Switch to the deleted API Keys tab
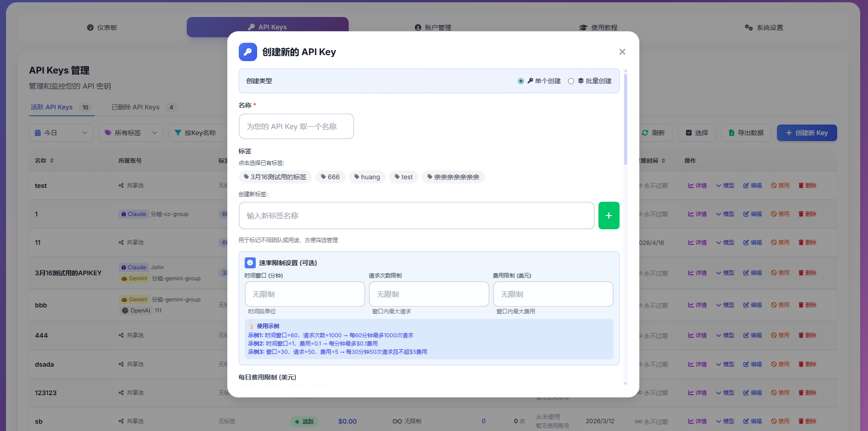 point(136,107)
